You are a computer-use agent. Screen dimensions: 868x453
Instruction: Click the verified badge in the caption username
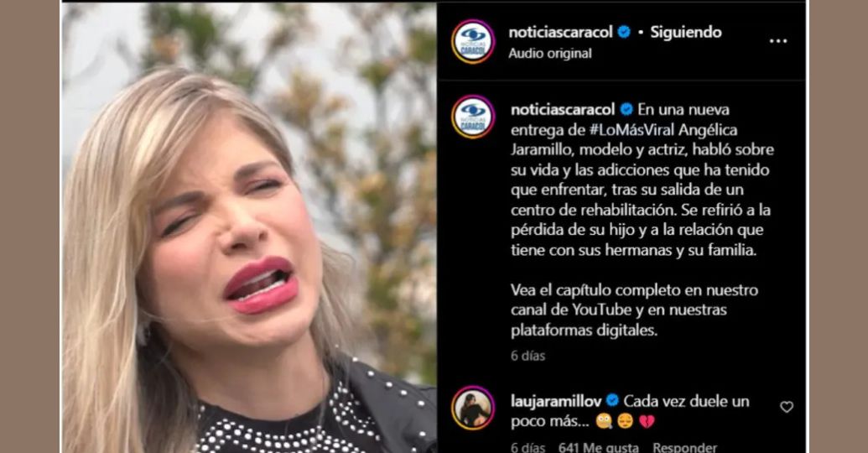tap(626, 109)
